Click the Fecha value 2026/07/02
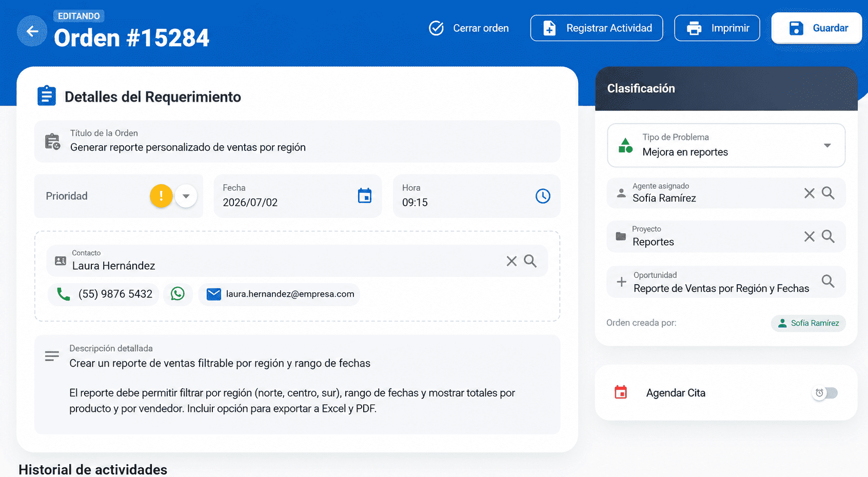This screenshot has width=868, height=477. coord(250,203)
